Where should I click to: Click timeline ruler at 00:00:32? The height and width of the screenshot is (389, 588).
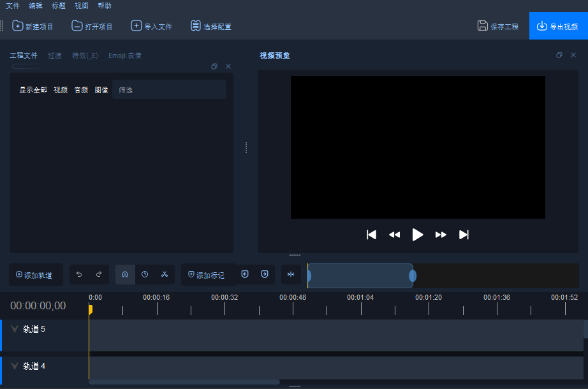pyautogui.click(x=224, y=297)
